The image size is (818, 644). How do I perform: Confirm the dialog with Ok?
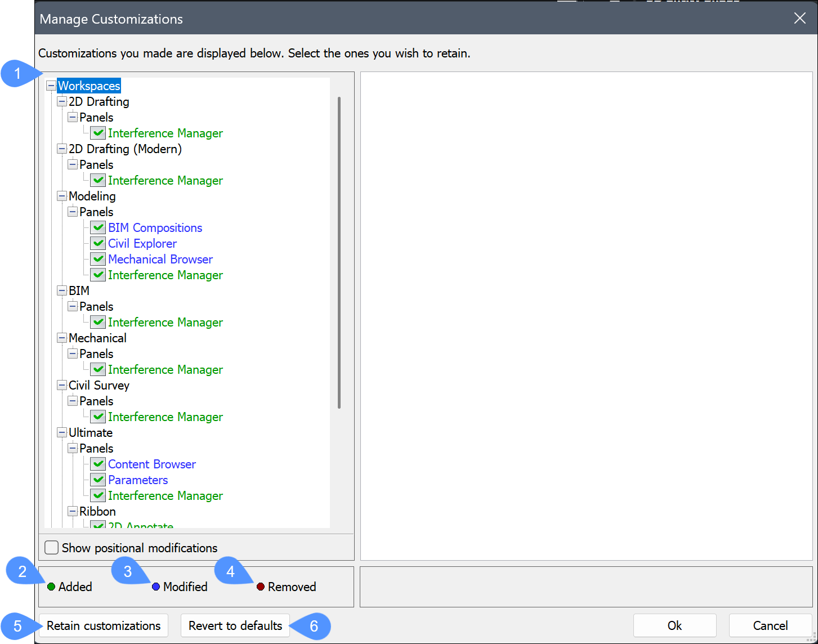click(x=674, y=625)
